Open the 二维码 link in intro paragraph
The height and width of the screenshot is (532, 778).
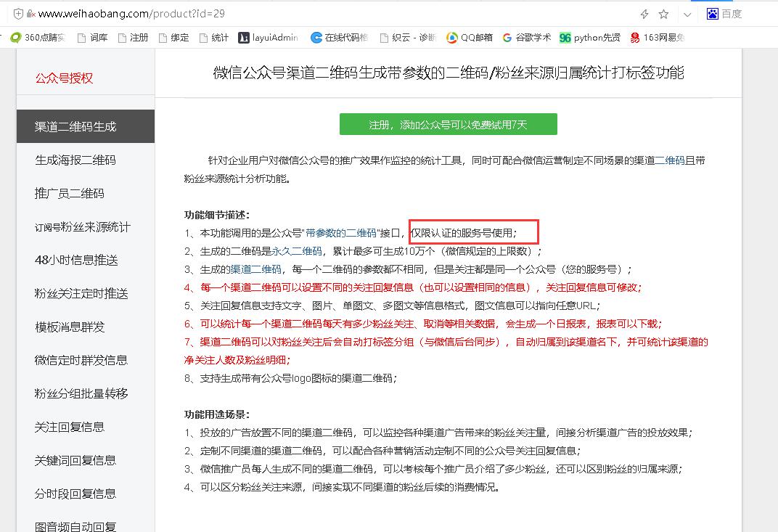(x=670, y=160)
